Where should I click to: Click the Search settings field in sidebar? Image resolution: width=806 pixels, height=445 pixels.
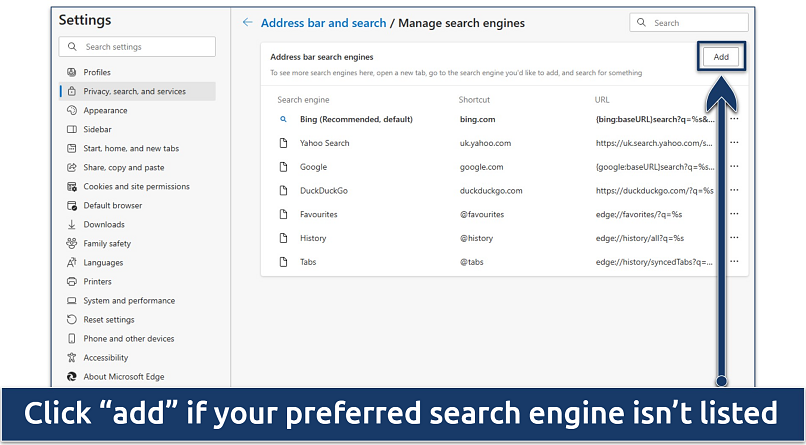tap(137, 47)
